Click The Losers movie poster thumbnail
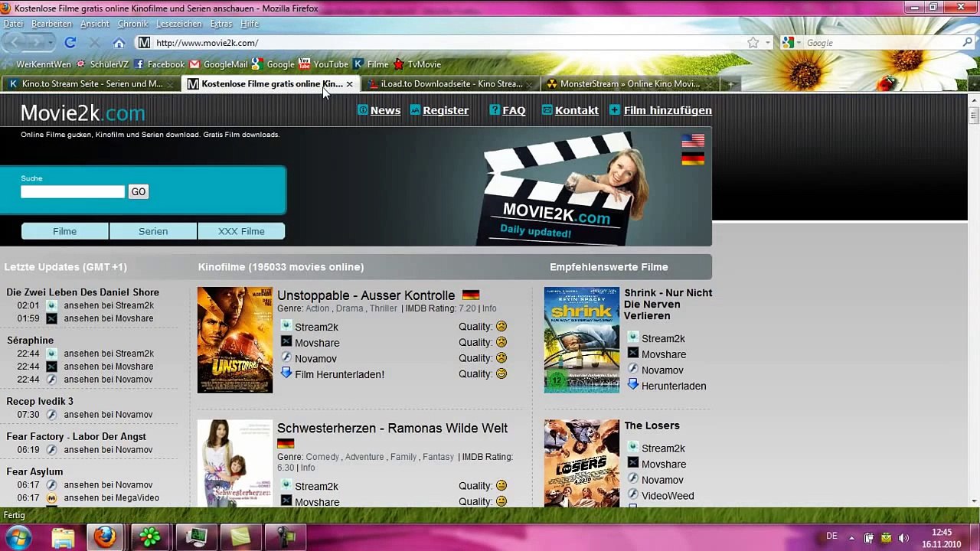Image resolution: width=980 pixels, height=551 pixels. click(x=582, y=463)
